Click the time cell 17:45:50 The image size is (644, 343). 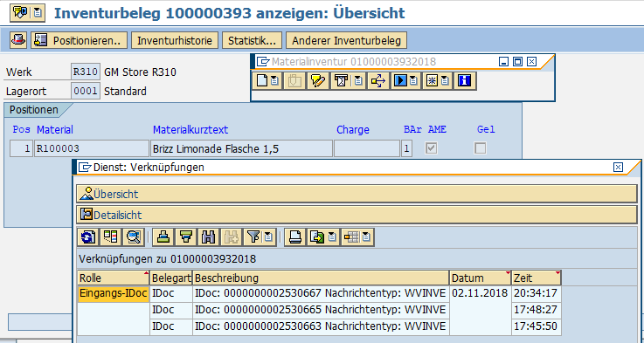(537, 326)
